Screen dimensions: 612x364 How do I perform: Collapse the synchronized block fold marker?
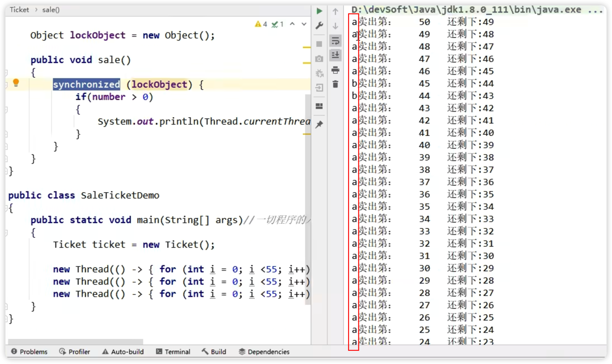pyautogui.click(x=6, y=85)
